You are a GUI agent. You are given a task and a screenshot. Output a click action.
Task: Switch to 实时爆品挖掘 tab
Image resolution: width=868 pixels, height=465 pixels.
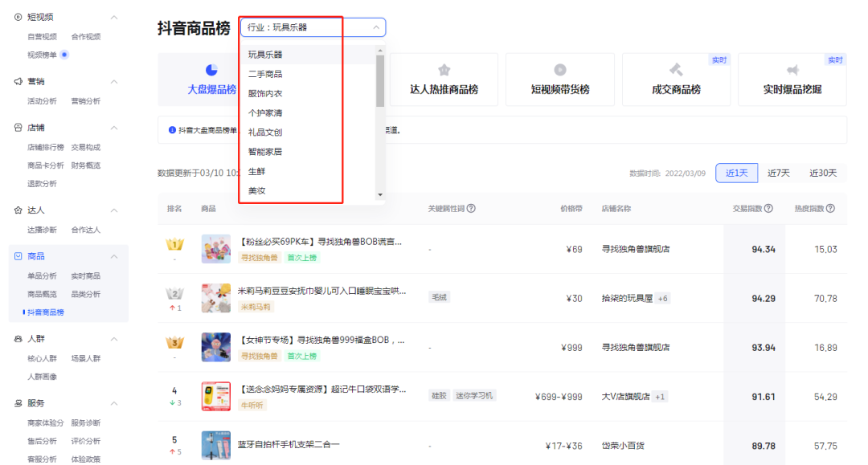[792, 80]
